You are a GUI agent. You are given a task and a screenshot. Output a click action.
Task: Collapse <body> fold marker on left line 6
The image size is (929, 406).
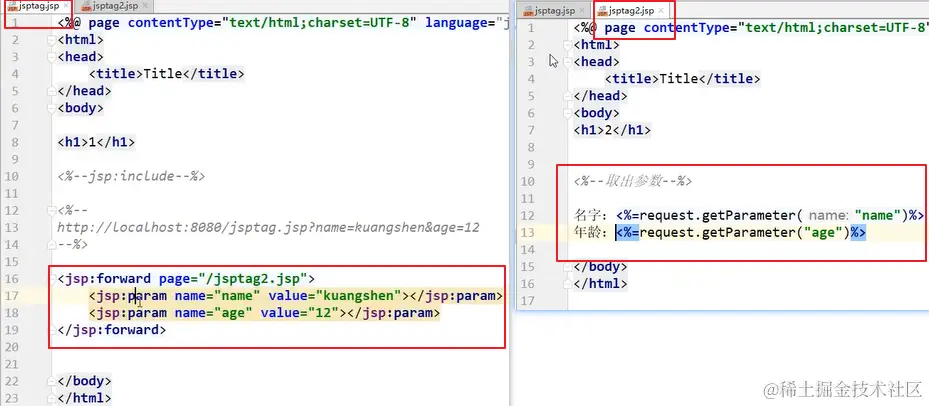pyautogui.click(x=52, y=108)
